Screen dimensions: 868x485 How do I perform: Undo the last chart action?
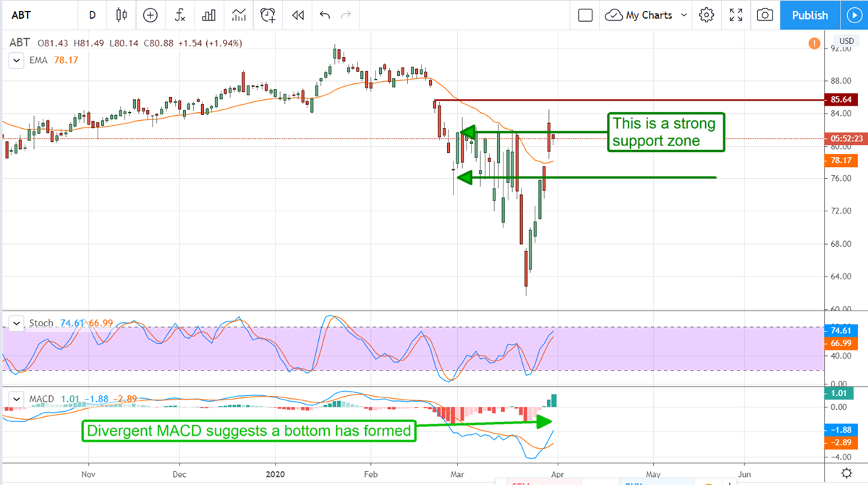point(324,14)
